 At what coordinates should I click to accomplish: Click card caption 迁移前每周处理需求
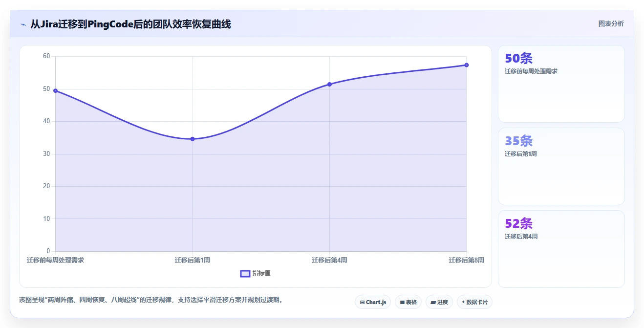pyautogui.click(x=531, y=71)
